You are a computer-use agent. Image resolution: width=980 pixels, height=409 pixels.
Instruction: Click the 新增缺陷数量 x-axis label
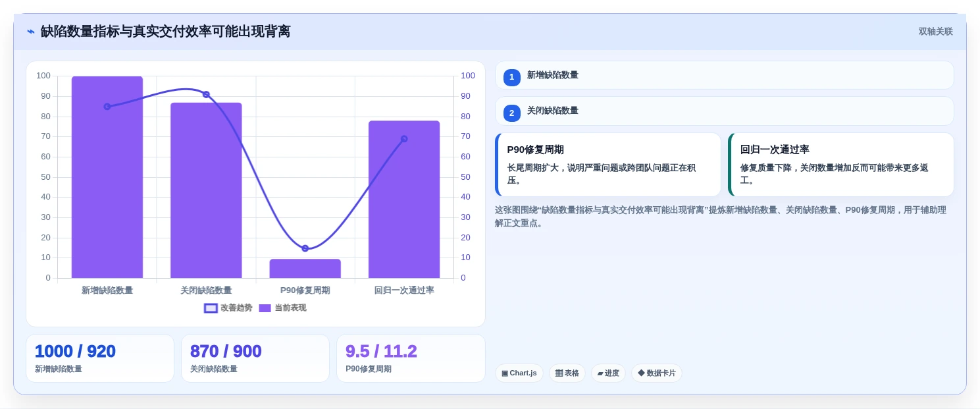click(107, 290)
